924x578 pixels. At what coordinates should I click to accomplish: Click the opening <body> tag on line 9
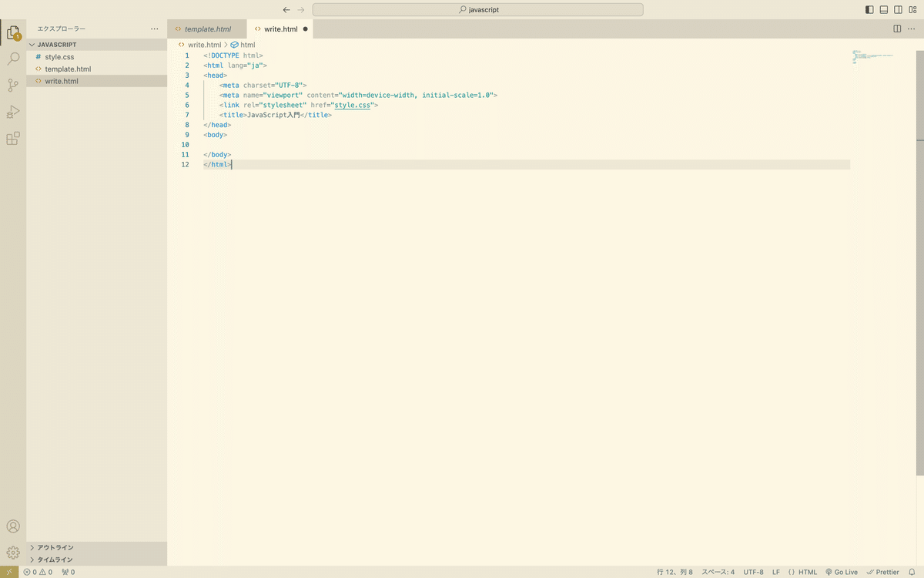coord(216,135)
